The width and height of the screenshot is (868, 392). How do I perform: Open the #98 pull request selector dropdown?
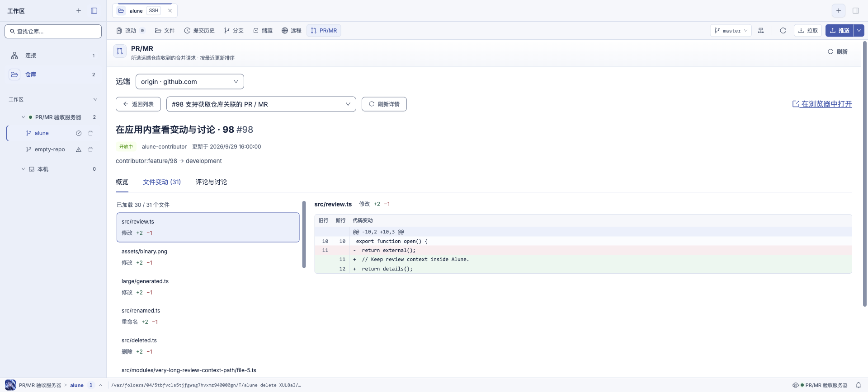point(261,104)
